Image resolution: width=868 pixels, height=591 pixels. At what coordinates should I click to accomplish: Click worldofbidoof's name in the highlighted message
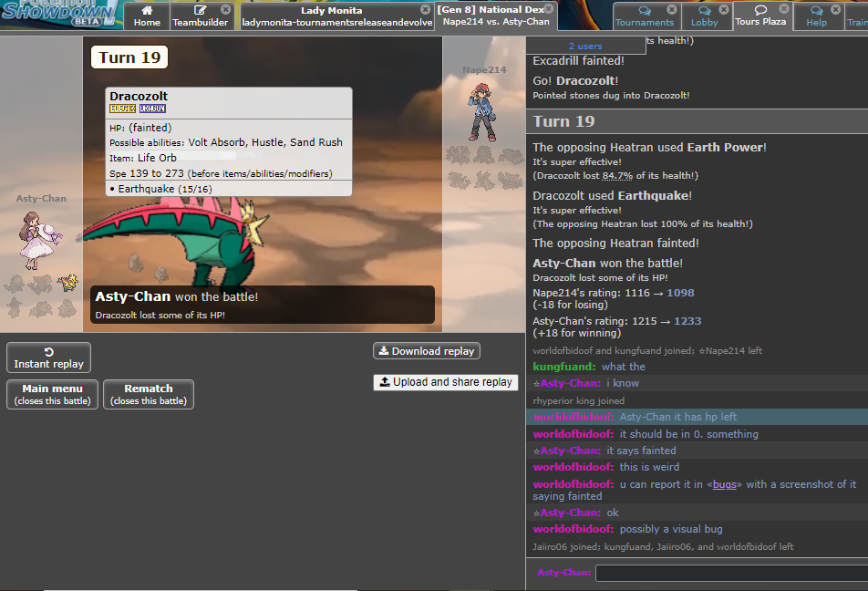point(573,417)
